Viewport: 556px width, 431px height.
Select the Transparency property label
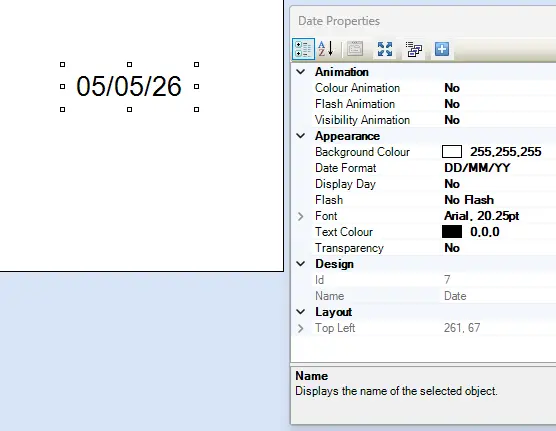349,248
